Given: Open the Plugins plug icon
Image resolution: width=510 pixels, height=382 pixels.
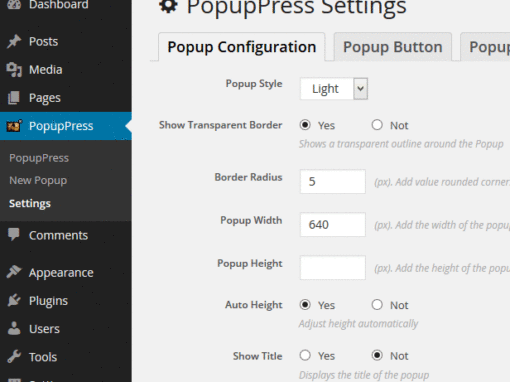Looking at the screenshot, I should click(x=14, y=300).
